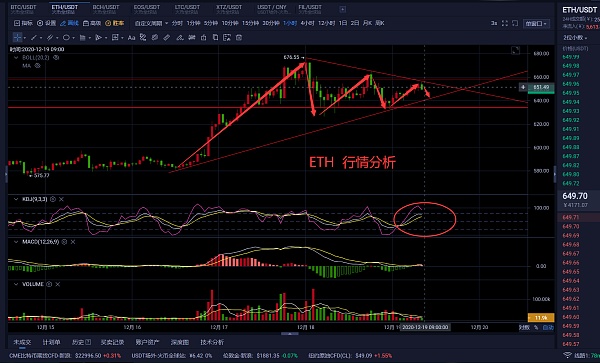
Task: Click the price-axis plus button at 651.49
Action: tap(523, 87)
